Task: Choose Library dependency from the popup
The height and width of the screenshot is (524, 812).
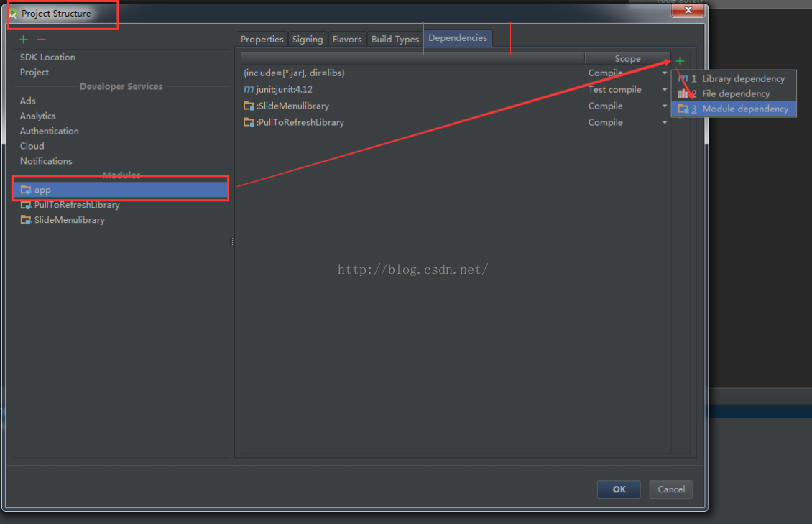Action: coord(734,78)
